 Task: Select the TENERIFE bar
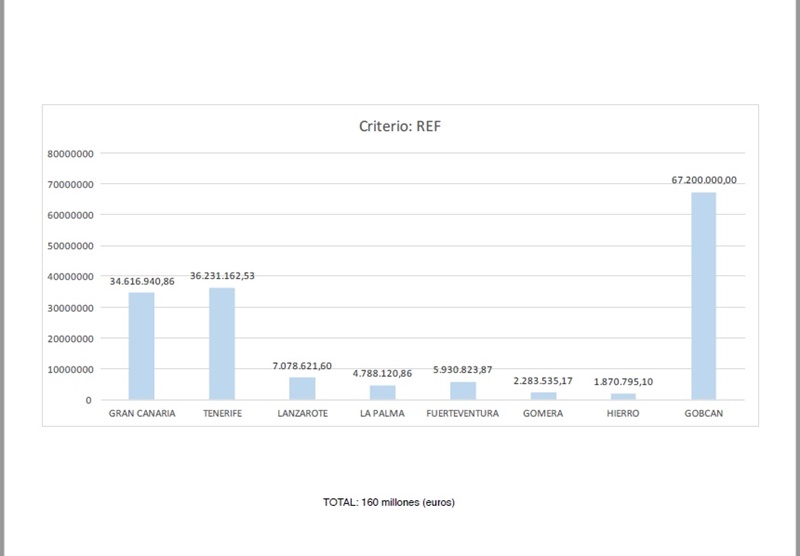221,343
